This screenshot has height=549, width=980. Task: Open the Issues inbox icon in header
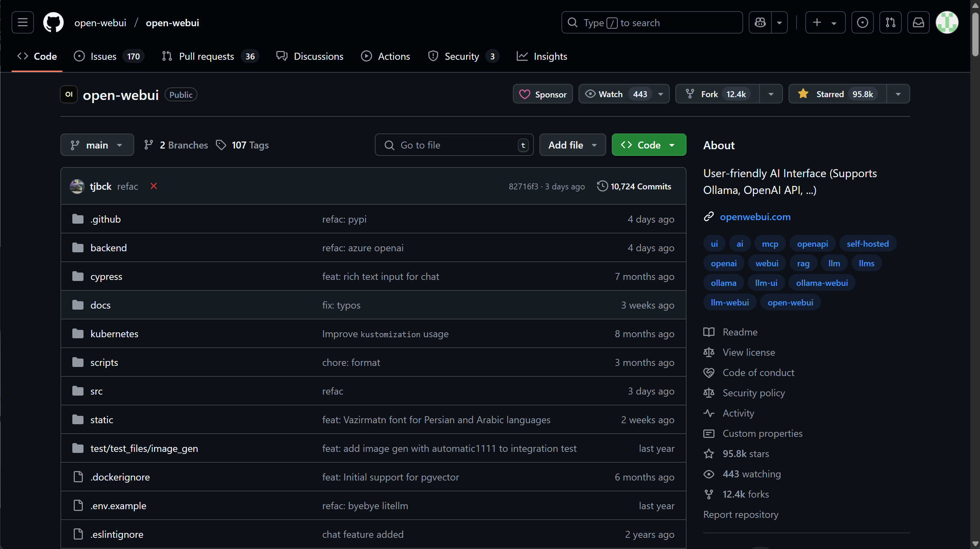click(x=862, y=22)
